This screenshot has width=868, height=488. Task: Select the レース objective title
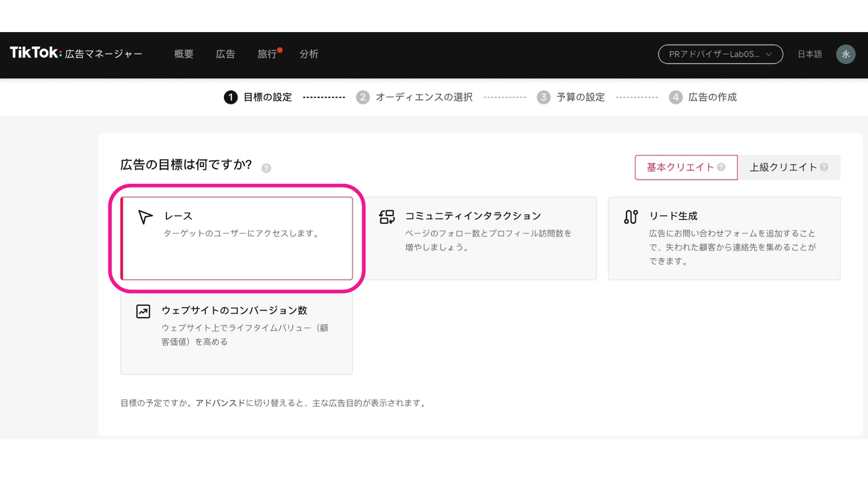178,216
